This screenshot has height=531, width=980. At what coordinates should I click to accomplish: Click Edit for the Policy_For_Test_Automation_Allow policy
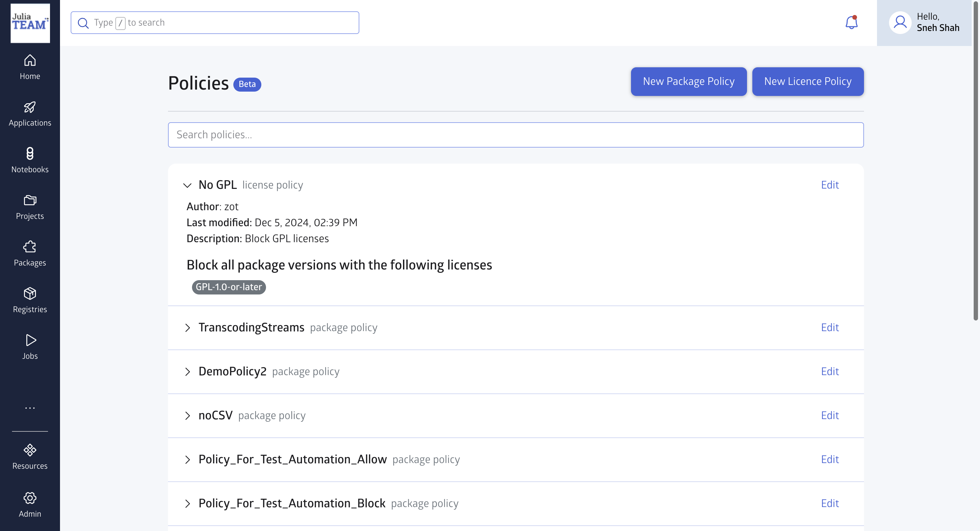pos(829,459)
